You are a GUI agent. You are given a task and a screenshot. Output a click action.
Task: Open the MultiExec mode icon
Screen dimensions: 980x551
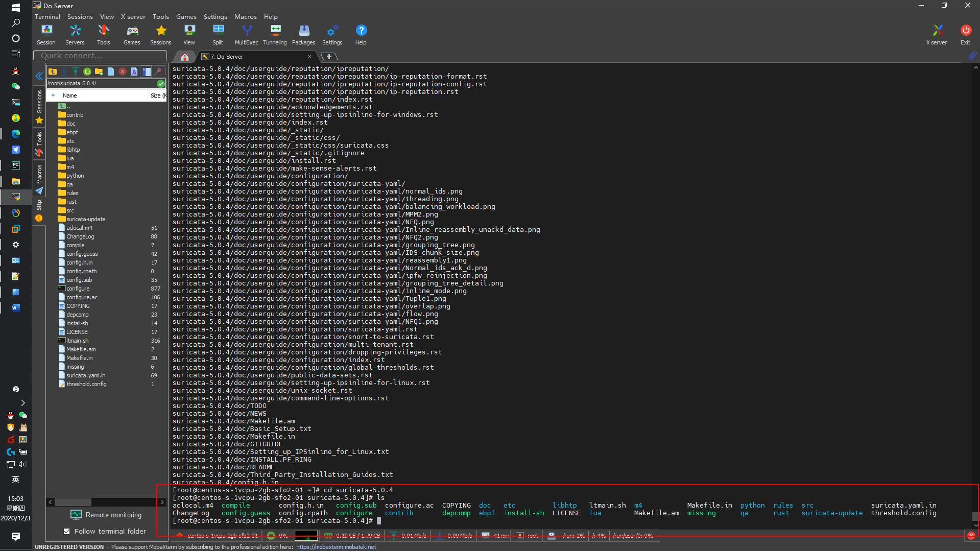coord(246,35)
